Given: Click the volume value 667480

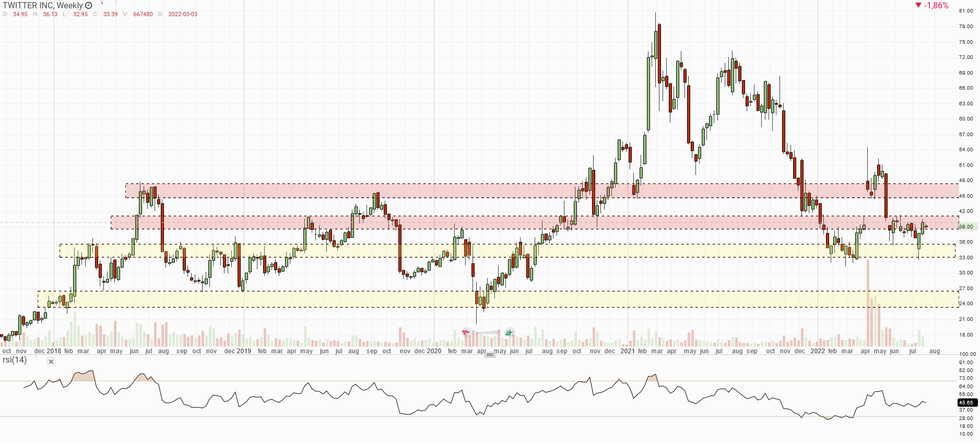Looking at the screenshot, I should [143, 14].
